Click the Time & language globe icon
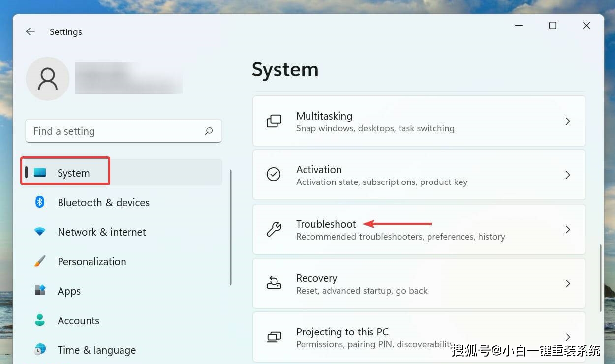 point(40,350)
